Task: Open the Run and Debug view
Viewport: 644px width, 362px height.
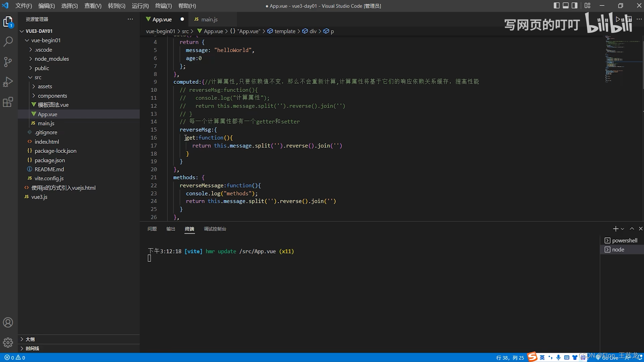Action: click(8, 82)
